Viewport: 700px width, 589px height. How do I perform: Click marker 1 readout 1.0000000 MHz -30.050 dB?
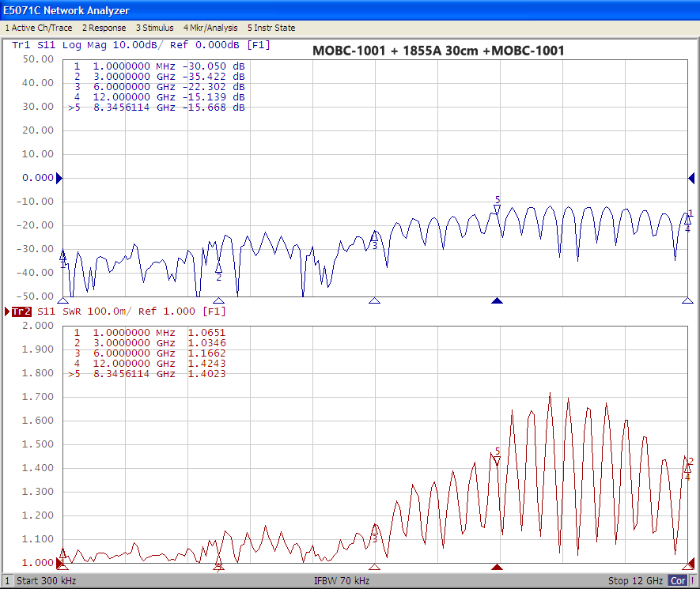(159, 66)
